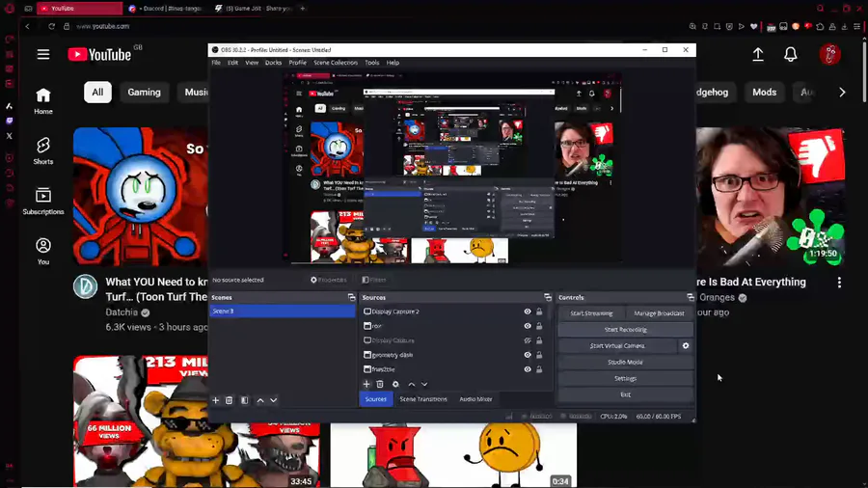Lock the bottom source row
The height and width of the screenshot is (488, 868).
pyautogui.click(x=539, y=369)
